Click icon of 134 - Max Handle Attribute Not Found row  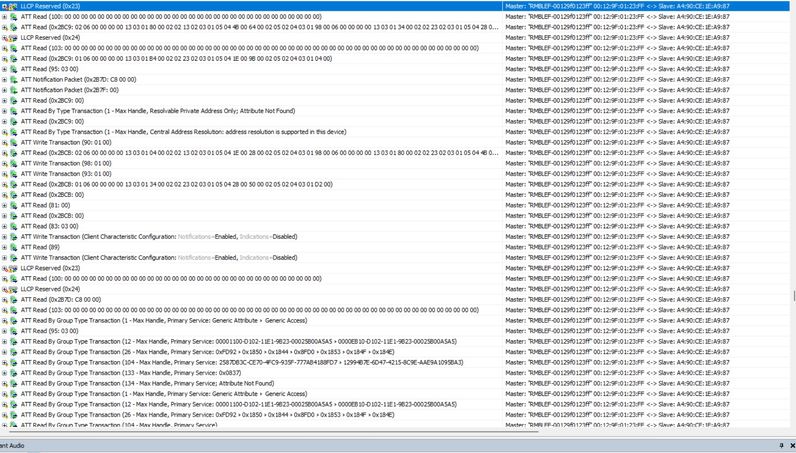(x=14, y=383)
